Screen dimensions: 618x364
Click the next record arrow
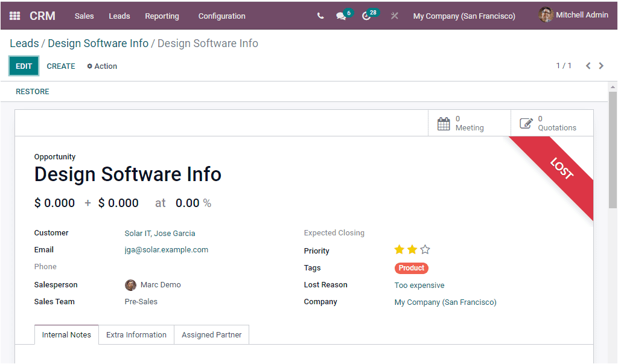coord(601,65)
